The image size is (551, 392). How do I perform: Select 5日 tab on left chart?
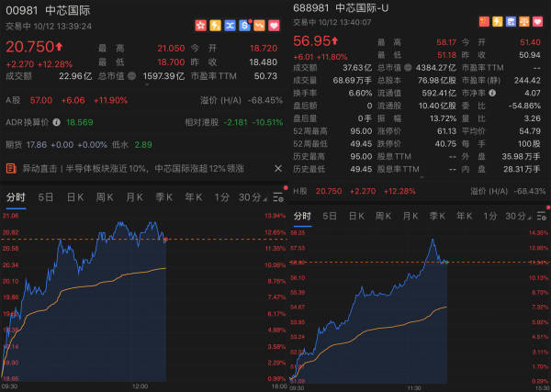point(45,197)
